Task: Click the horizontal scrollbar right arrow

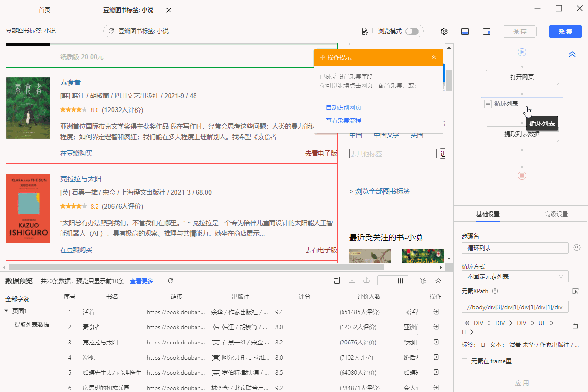Action: [441, 268]
